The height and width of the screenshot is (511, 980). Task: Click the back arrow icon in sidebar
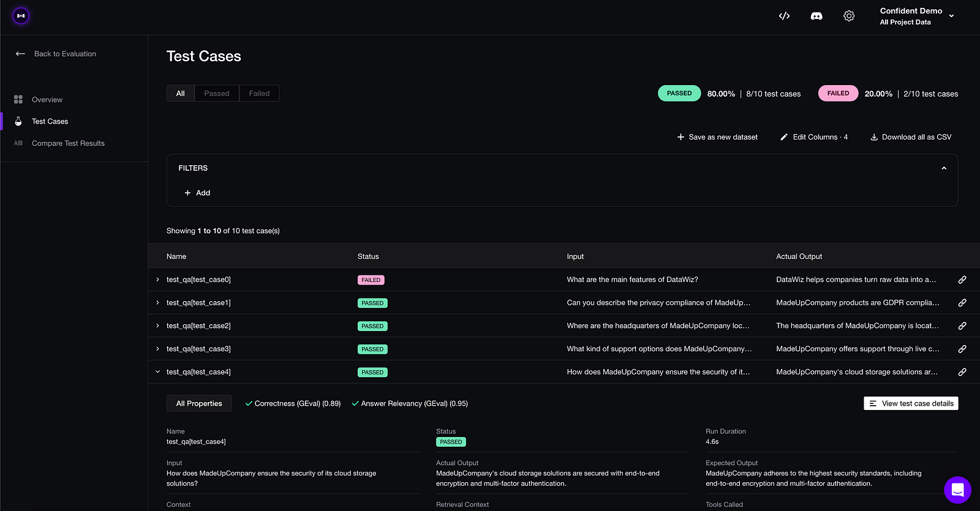20,54
